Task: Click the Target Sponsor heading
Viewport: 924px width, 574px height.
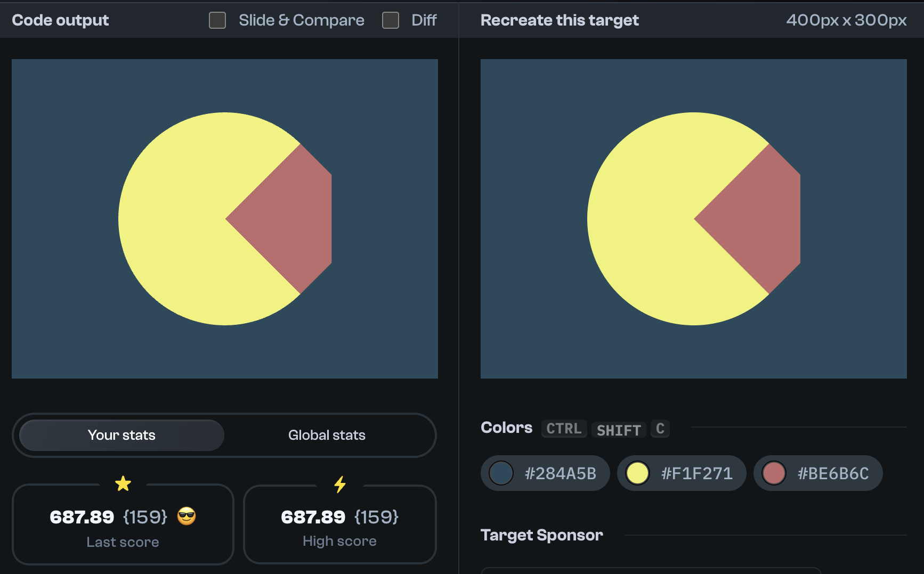Action: (x=542, y=535)
